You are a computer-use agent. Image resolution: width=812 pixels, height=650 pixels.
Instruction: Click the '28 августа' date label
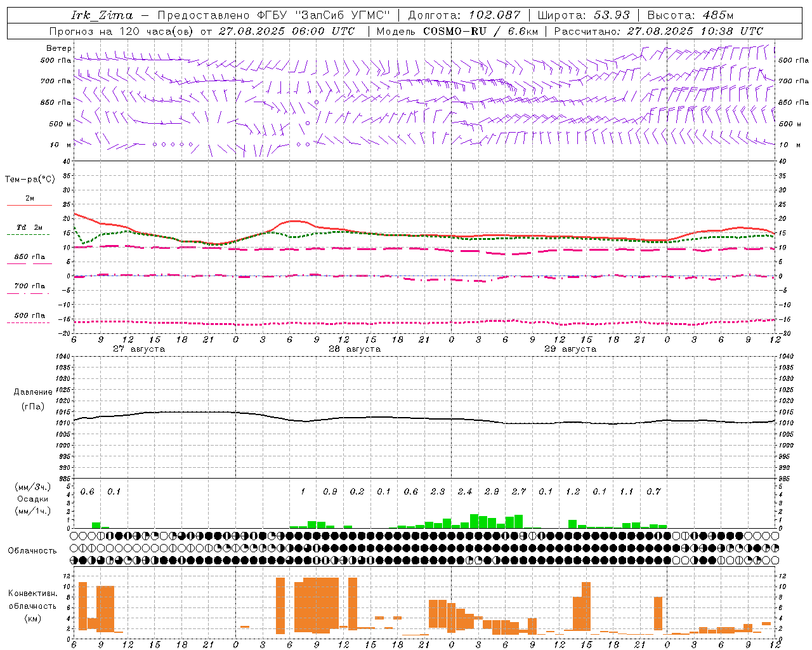click(x=355, y=349)
